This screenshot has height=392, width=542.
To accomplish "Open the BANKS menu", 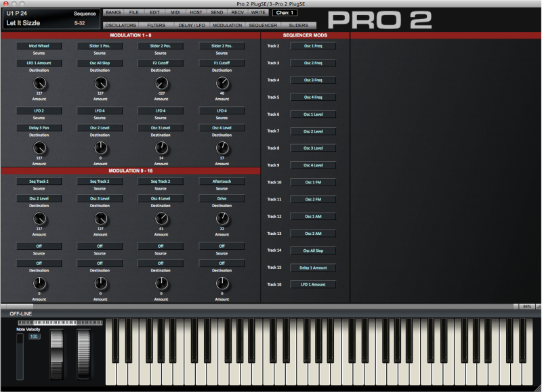I will [113, 12].
